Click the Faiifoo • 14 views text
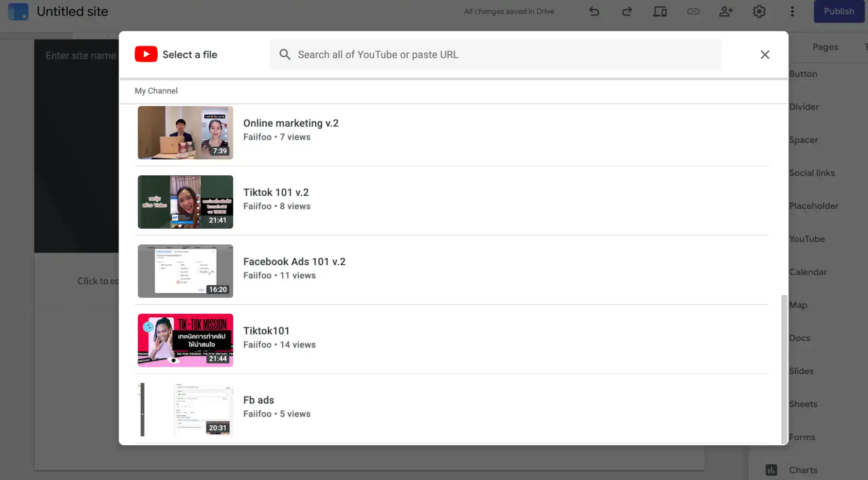This screenshot has width=868, height=480. (x=279, y=345)
